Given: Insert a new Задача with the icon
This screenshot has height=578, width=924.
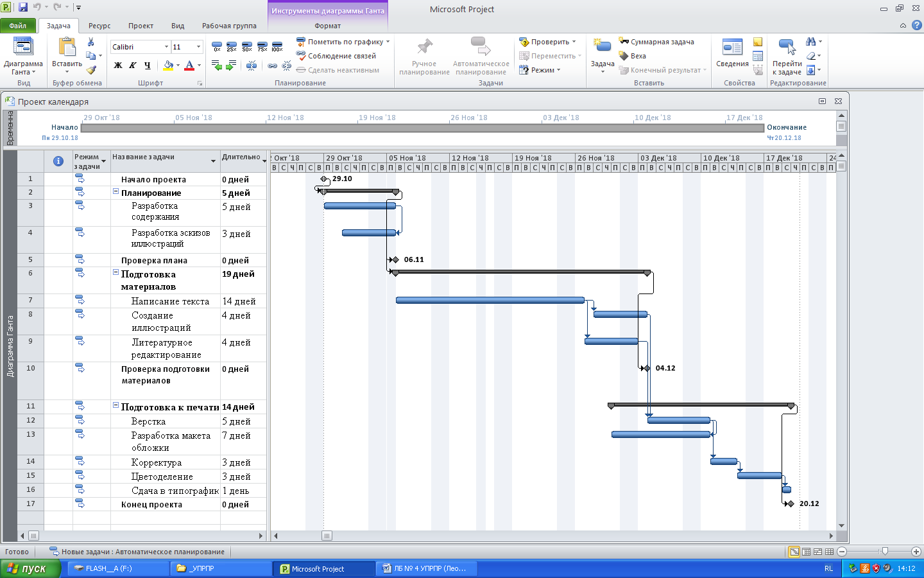Looking at the screenshot, I should point(602,46).
